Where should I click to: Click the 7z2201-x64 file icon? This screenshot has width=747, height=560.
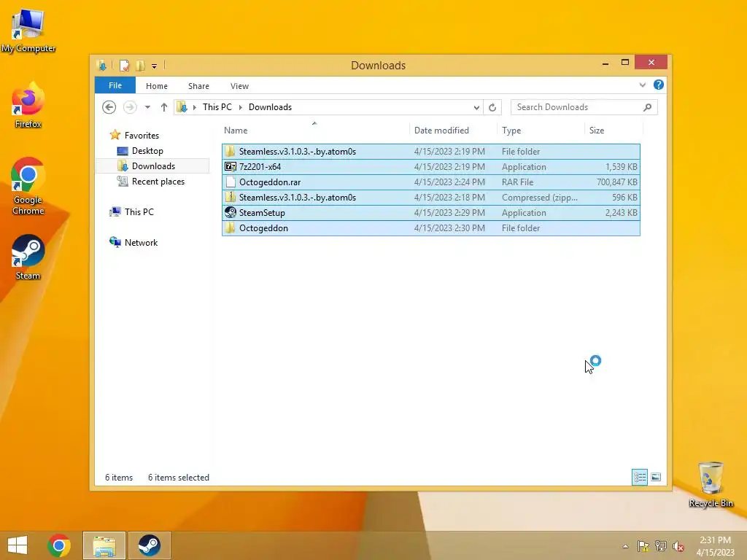click(x=231, y=167)
